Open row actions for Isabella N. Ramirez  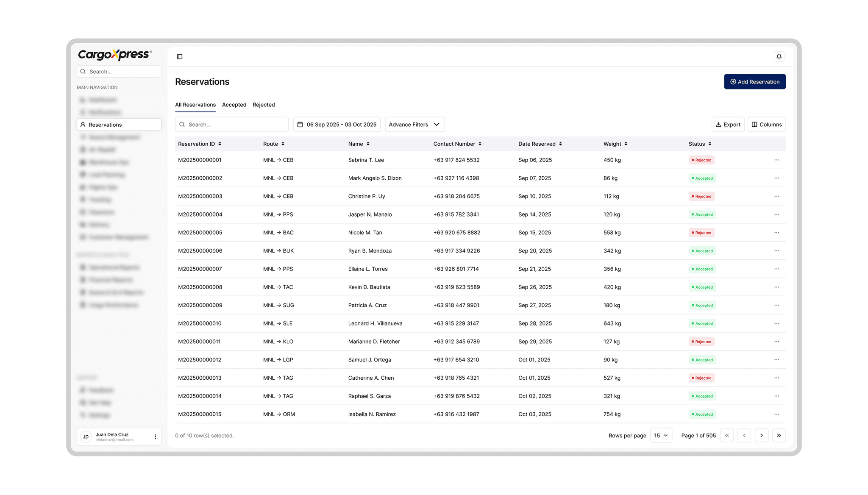pos(776,414)
